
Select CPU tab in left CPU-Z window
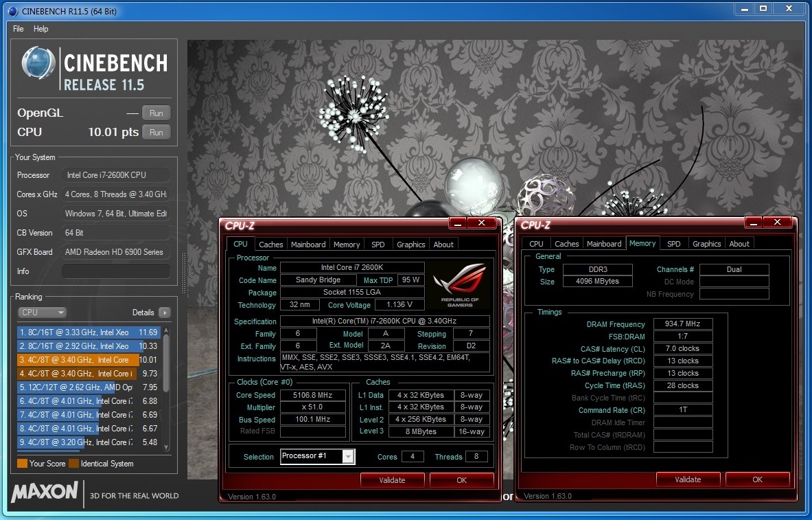pyautogui.click(x=240, y=244)
